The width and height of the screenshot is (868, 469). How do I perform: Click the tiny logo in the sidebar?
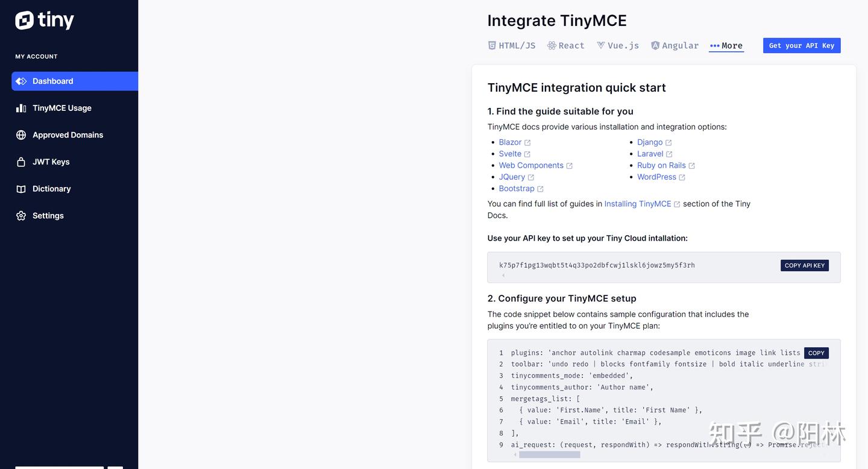44,20
